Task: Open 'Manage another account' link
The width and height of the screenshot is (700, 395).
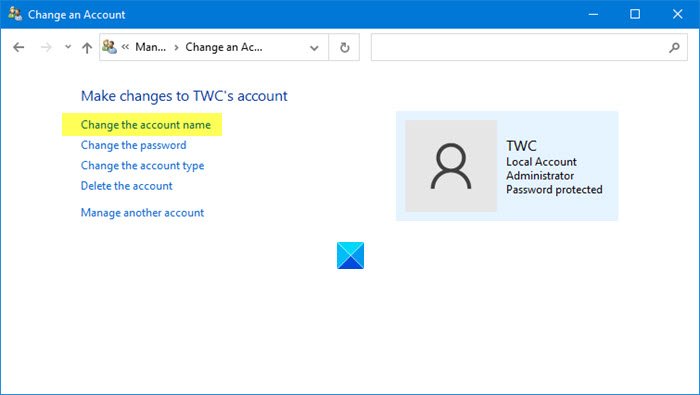Action: click(x=142, y=212)
